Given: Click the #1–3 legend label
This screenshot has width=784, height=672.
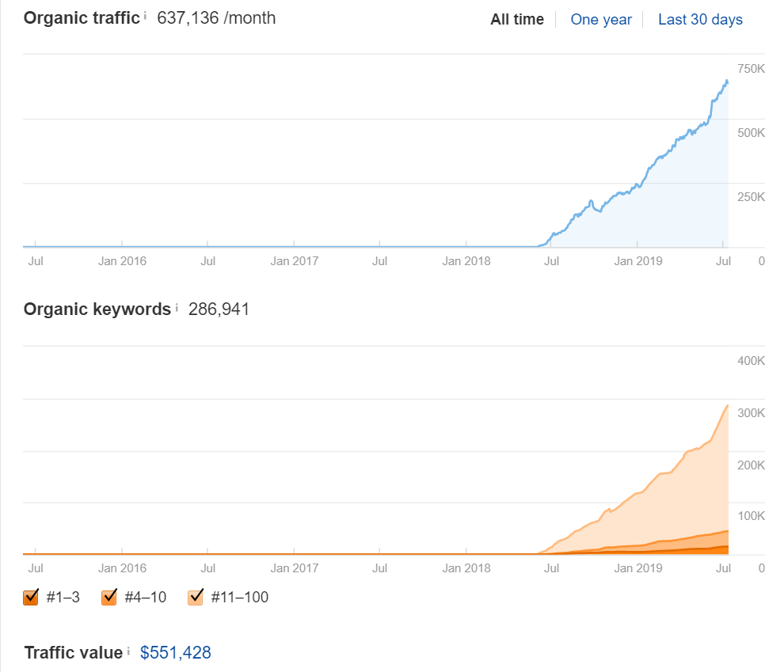Looking at the screenshot, I should [x=63, y=597].
